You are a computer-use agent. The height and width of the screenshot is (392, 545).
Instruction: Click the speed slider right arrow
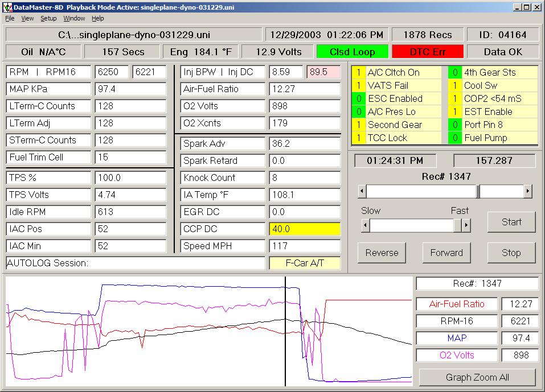(x=466, y=226)
